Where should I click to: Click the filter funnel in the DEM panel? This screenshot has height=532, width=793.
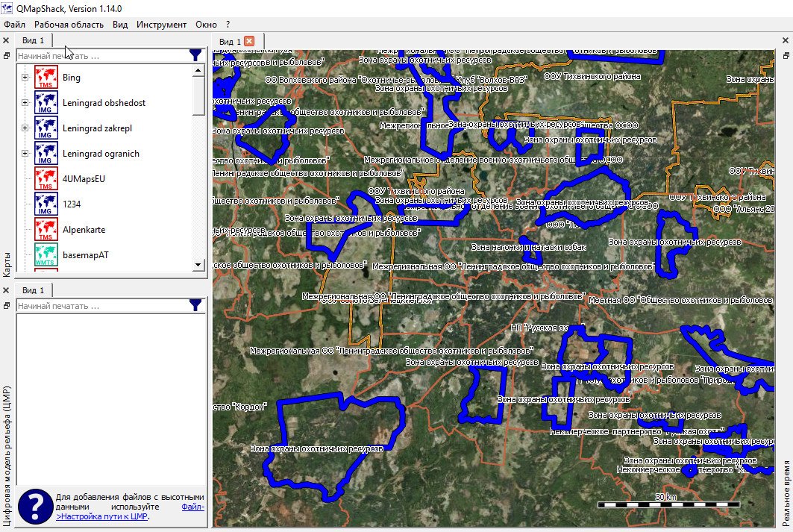pyautogui.click(x=195, y=305)
